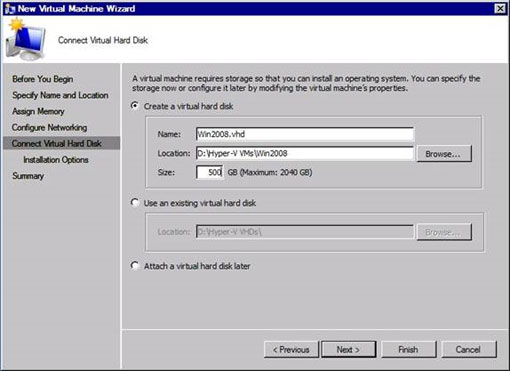Open the Specify Name and Location step
510x371 pixels.
tap(60, 95)
